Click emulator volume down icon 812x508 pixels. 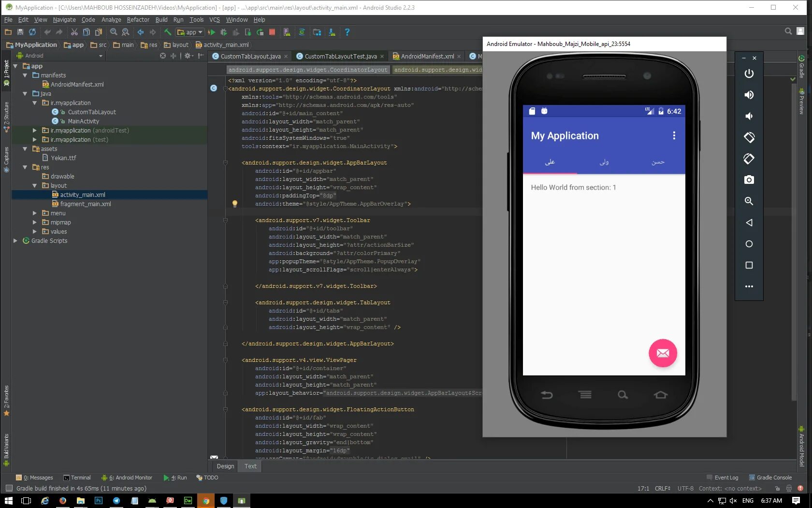tap(749, 116)
